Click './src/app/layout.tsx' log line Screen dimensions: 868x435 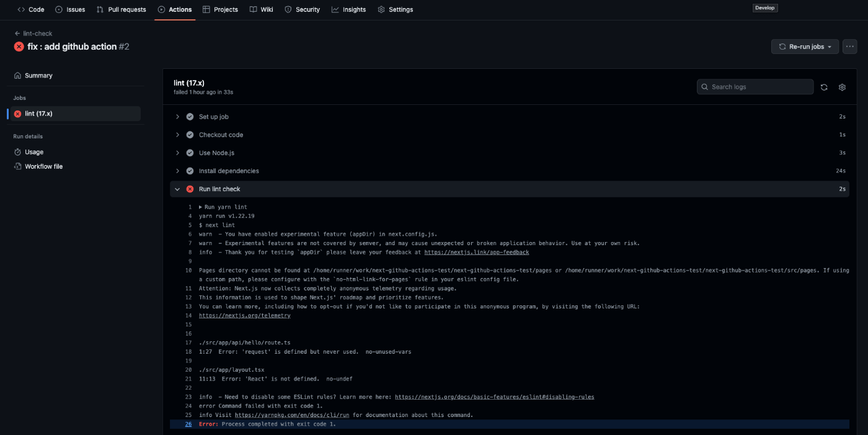(x=232, y=370)
